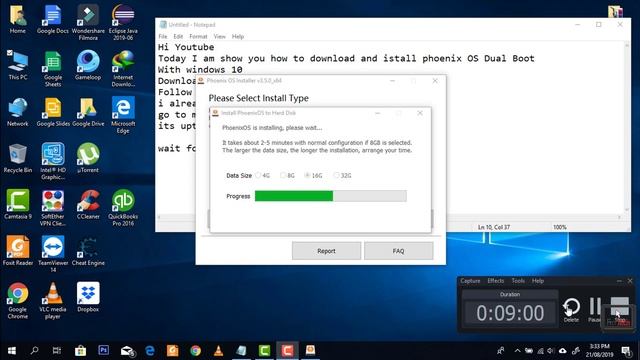Select the 8G data size option
Viewport: 640px width, 360px height.
pos(287,176)
